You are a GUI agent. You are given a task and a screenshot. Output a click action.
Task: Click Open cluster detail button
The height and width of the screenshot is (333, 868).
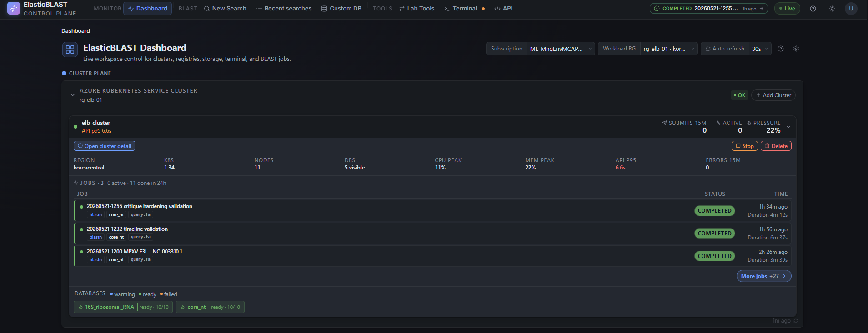(105, 146)
